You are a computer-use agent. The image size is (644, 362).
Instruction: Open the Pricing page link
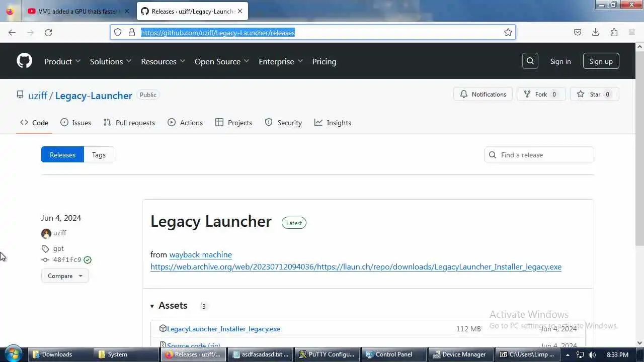pos(324,61)
